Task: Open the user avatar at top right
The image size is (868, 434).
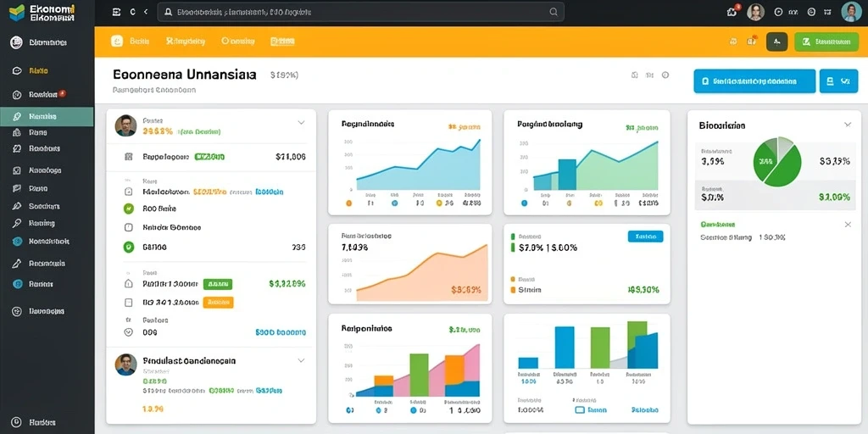Action: 851,12
